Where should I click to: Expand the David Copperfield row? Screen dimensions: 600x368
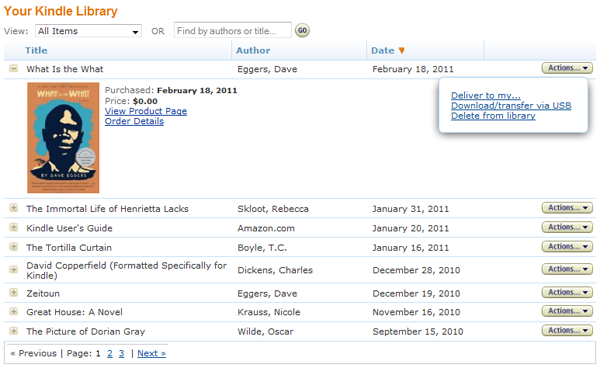pyautogui.click(x=14, y=270)
